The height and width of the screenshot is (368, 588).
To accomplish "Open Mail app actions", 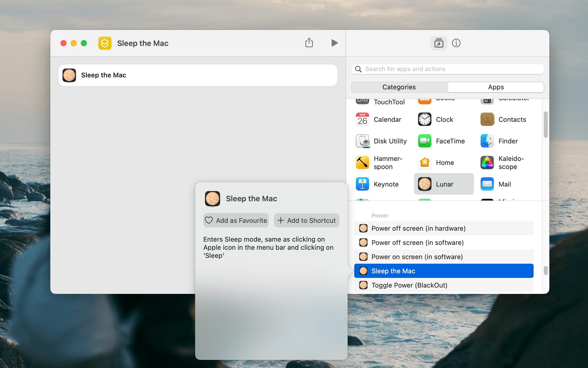I will coord(506,184).
